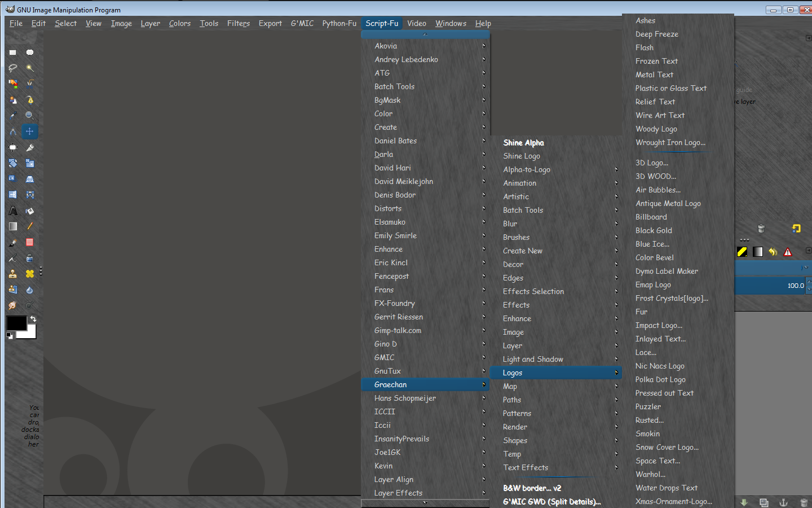
Task: Select the Pencil tool
Action: 30,226
